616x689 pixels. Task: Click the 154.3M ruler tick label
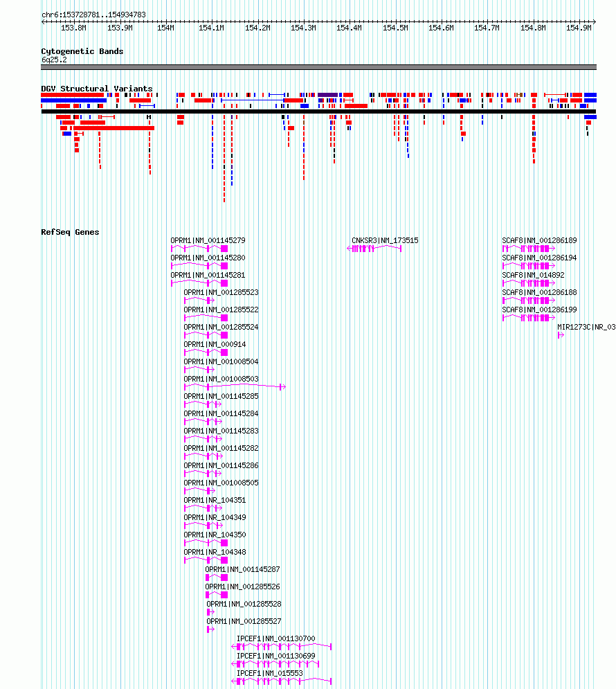pyautogui.click(x=303, y=28)
